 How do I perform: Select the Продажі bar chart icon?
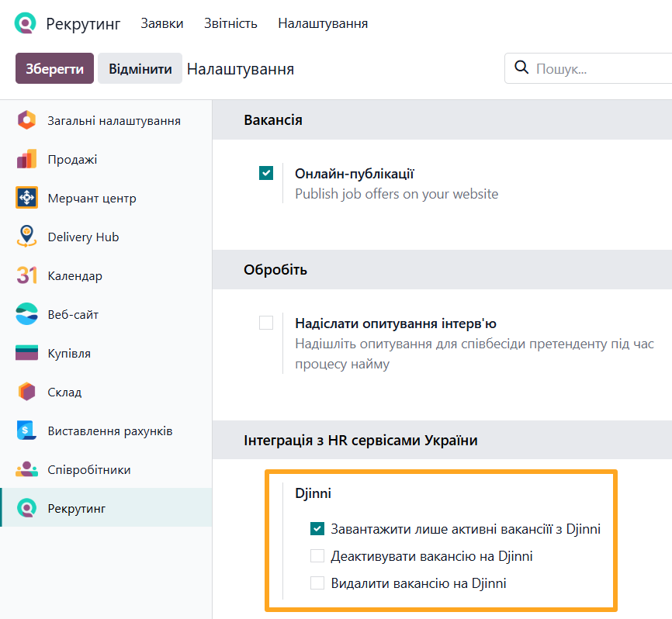tap(26, 159)
